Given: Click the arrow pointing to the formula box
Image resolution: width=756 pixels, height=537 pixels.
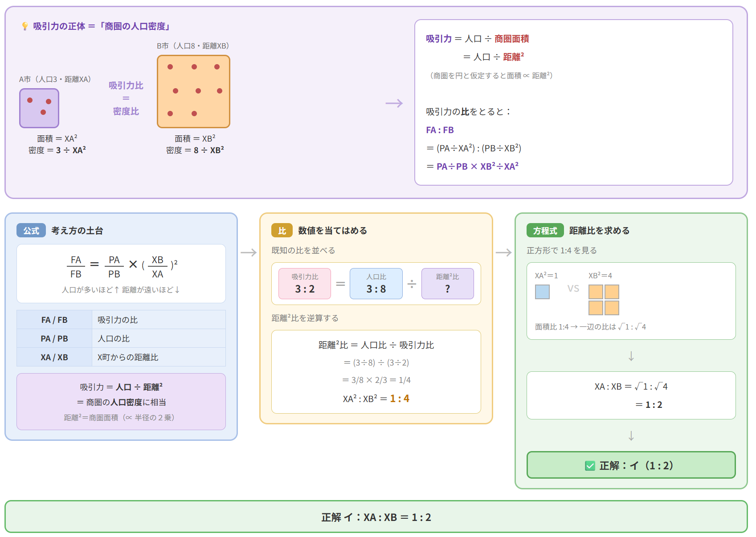Looking at the screenshot, I should click(x=394, y=103).
